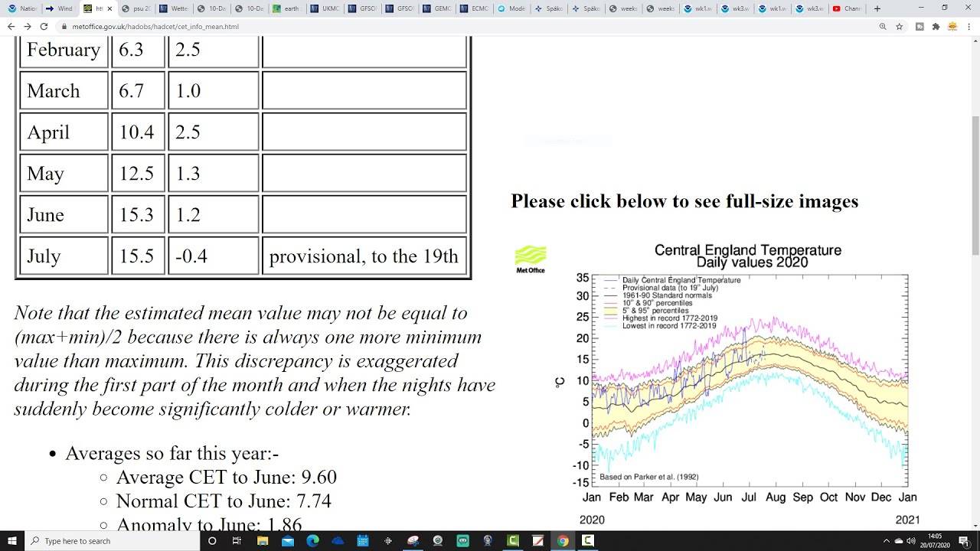This screenshot has height=551, width=980.
Task: Click the taskbar search box
Action: pos(113,541)
